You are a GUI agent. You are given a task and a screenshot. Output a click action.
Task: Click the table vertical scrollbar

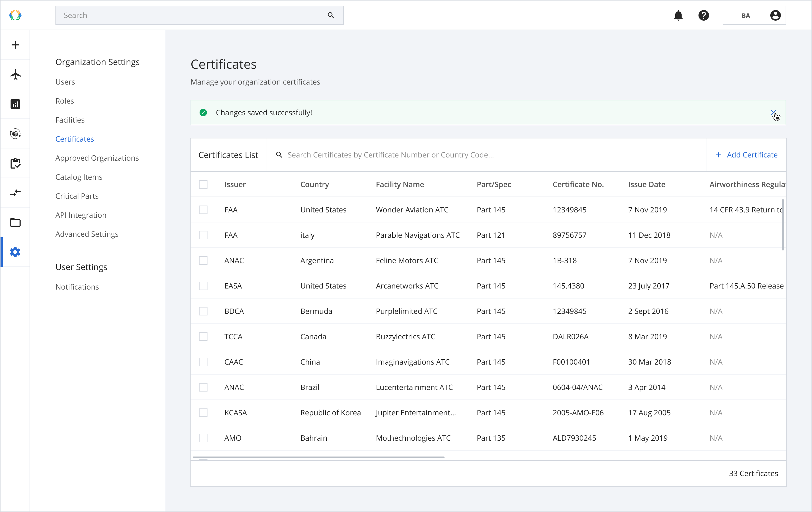782,225
